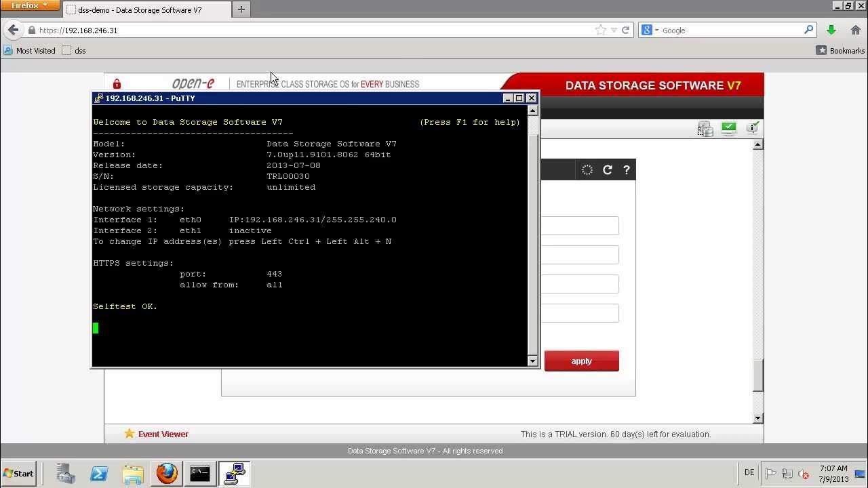This screenshot has height=488, width=868.
Task: Click the Firefox menu button
Action: coord(30,5)
